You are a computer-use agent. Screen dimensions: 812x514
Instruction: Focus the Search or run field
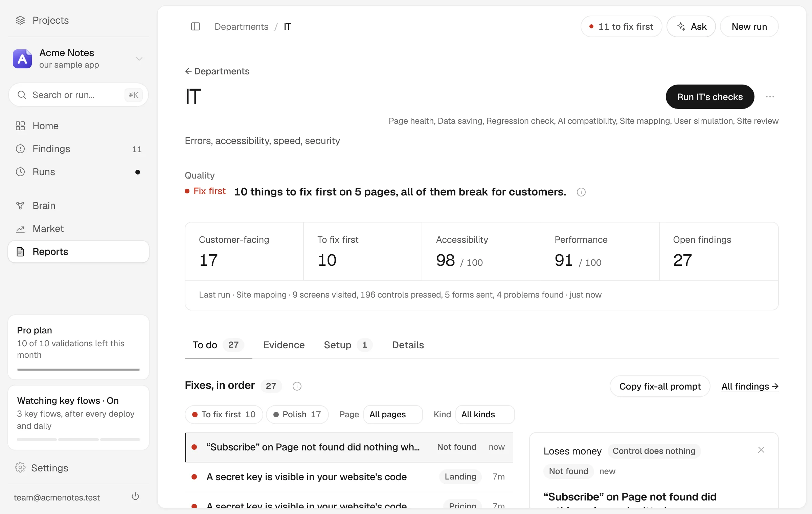(78, 95)
